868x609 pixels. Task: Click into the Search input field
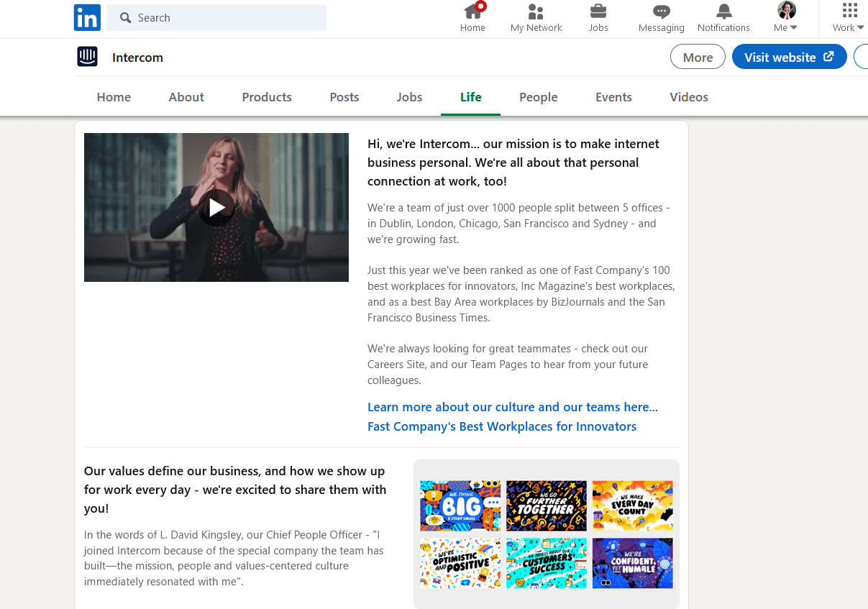tap(216, 18)
